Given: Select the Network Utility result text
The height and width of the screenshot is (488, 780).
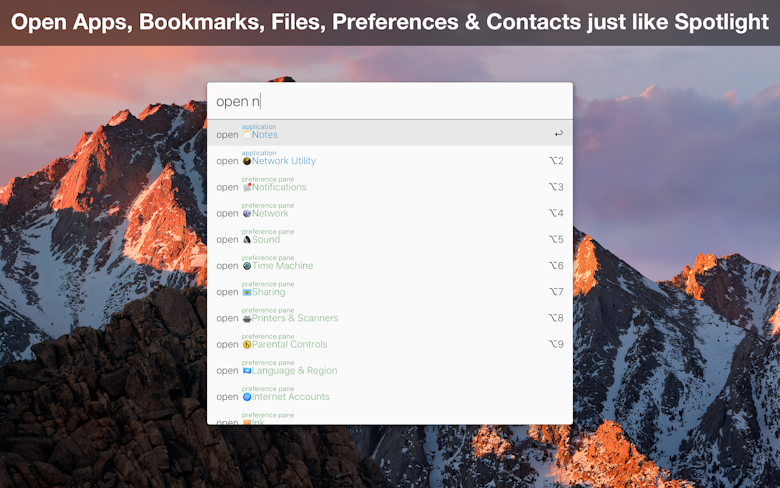Looking at the screenshot, I should point(284,161).
